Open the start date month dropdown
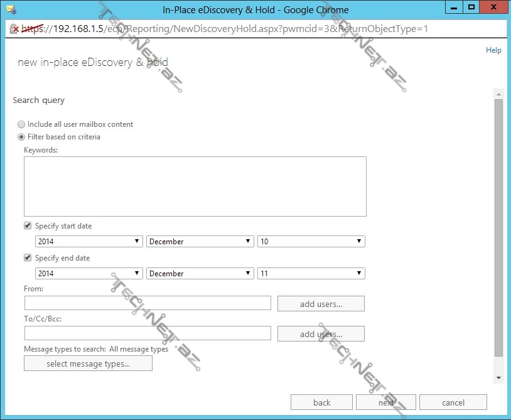The height and width of the screenshot is (420, 511). click(x=200, y=242)
